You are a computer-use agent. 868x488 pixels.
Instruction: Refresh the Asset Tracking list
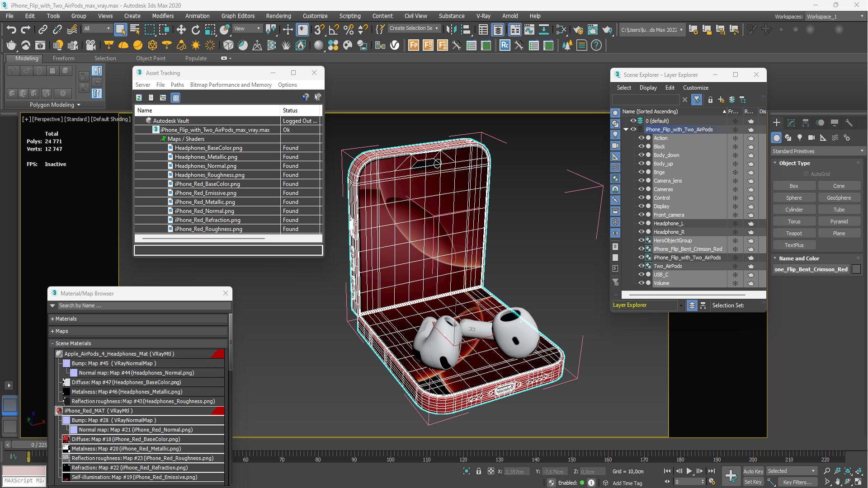click(x=139, y=98)
